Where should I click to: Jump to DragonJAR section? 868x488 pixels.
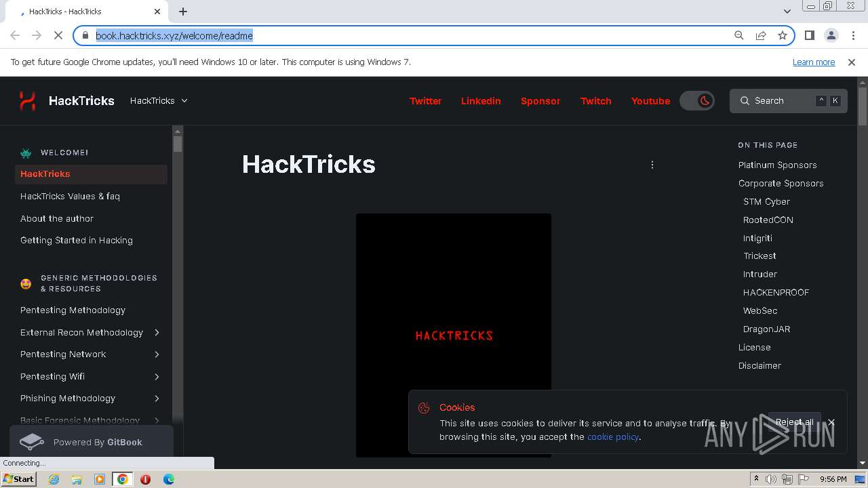point(766,329)
